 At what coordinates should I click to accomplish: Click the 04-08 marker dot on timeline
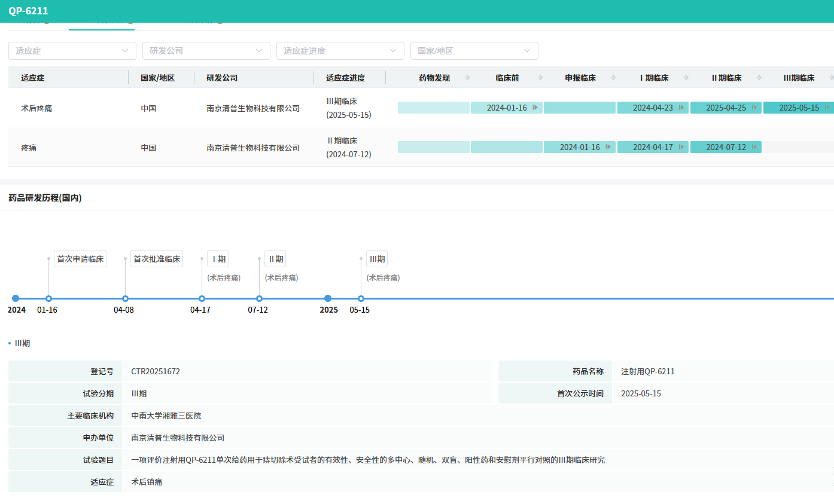click(x=125, y=298)
